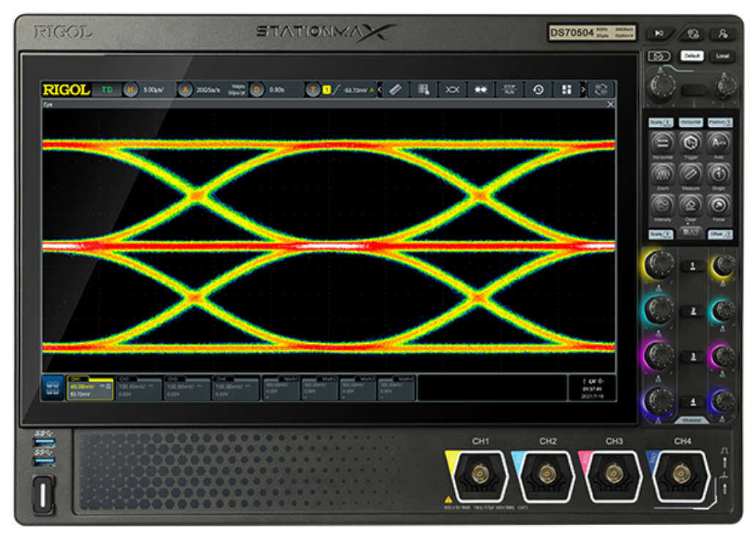Open the grid layout icon in toolbar
The width and height of the screenshot is (756, 536).
[568, 89]
